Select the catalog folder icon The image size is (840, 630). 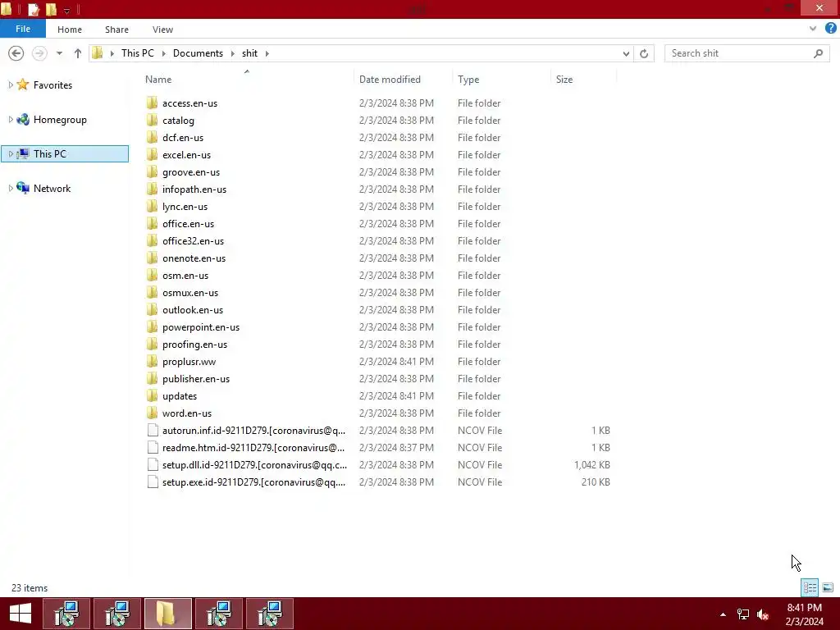click(x=152, y=120)
